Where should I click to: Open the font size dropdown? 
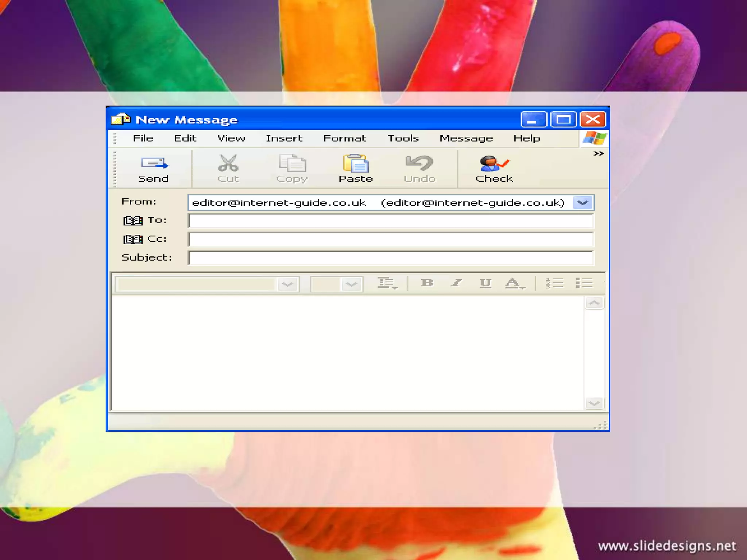pyautogui.click(x=352, y=284)
